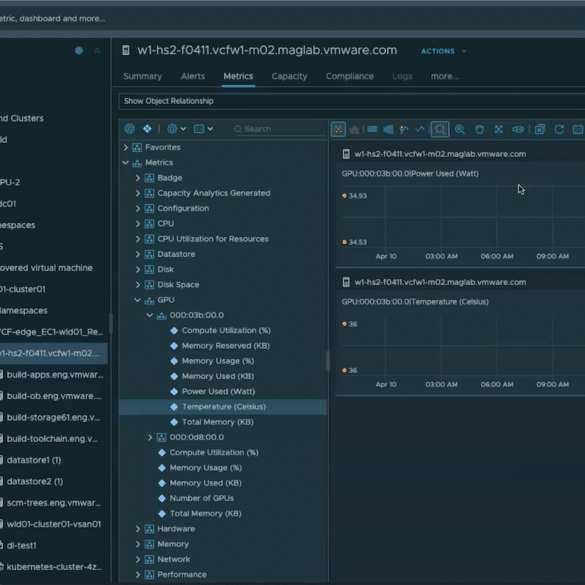Viewport: 585px width, 585px height.
Task: Click the globe icon in metric tree toolbar
Action: [x=129, y=129]
